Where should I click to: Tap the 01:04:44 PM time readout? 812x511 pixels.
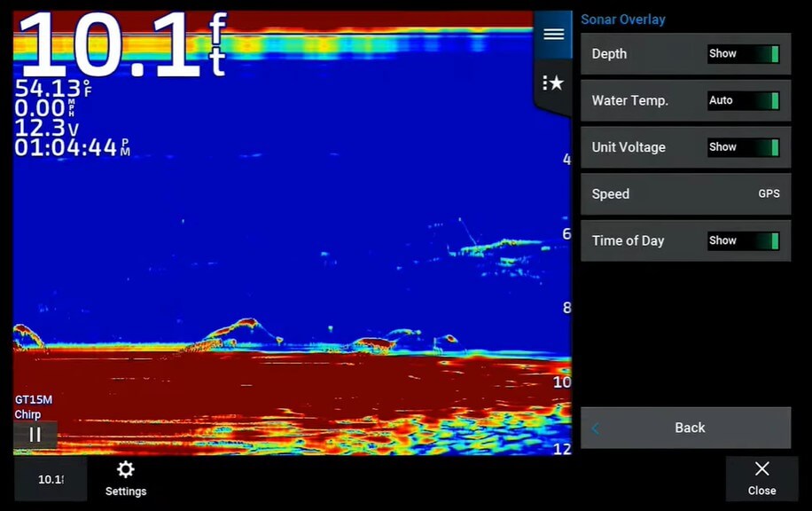(x=71, y=147)
